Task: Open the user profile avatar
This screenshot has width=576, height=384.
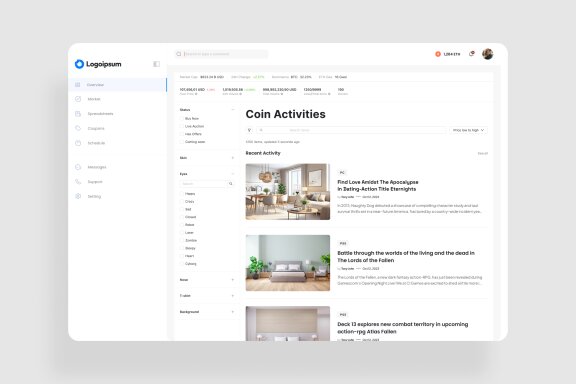Action: point(487,54)
